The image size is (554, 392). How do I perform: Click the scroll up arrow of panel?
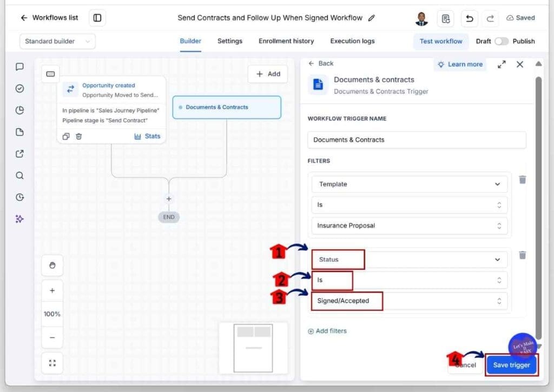(x=538, y=64)
